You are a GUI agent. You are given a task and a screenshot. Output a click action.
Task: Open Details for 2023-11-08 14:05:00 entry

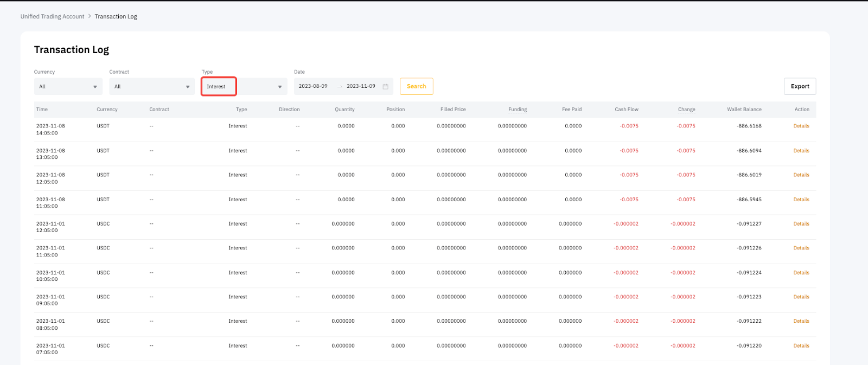[x=801, y=126]
